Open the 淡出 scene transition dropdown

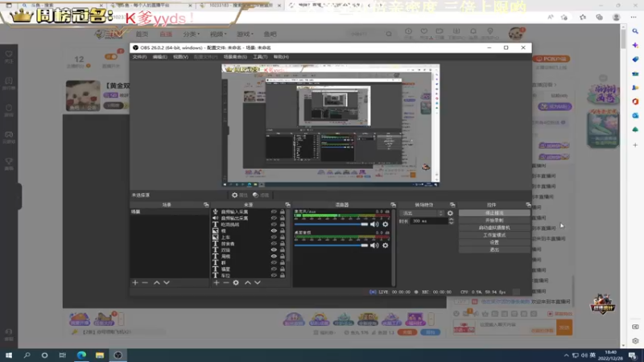423,213
